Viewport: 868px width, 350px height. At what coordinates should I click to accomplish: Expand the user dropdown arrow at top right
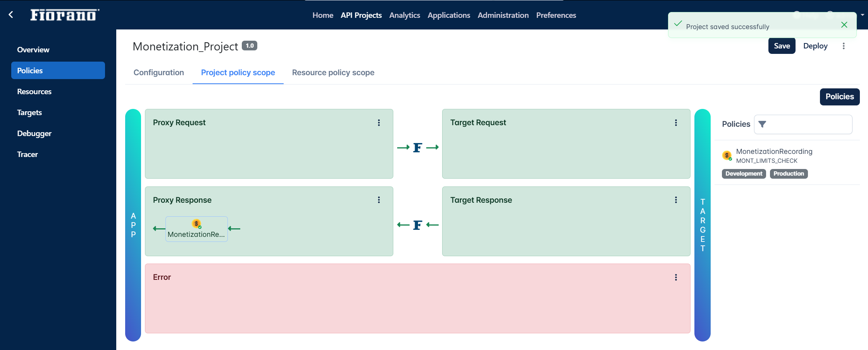[863, 15]
